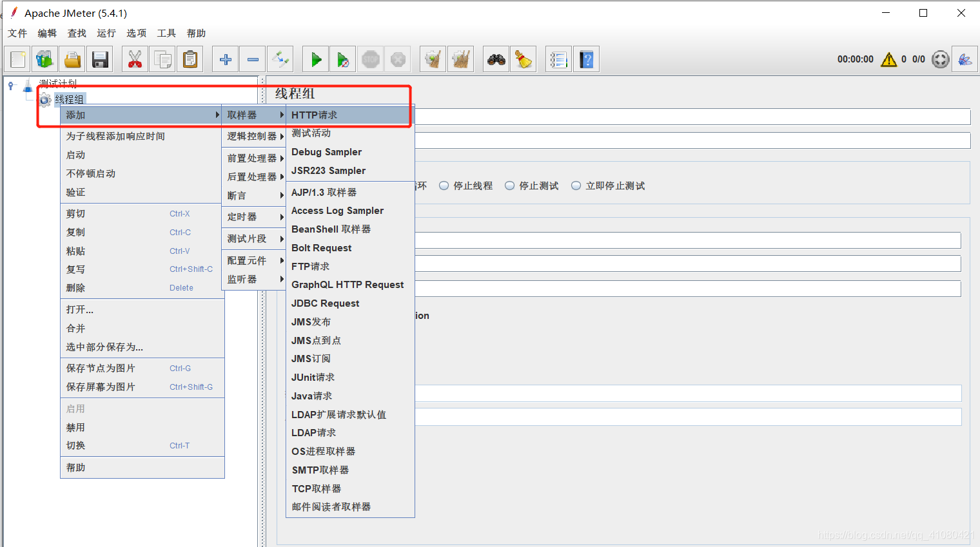Image resolution: width=980 pixels, height=547 pixels.
Task: Click the Copy toolbar icon
Action: pos(162,59)
